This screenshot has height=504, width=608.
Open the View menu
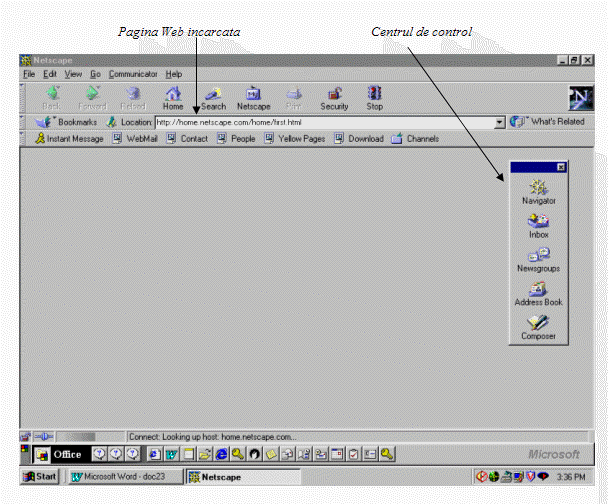point(73,74)
